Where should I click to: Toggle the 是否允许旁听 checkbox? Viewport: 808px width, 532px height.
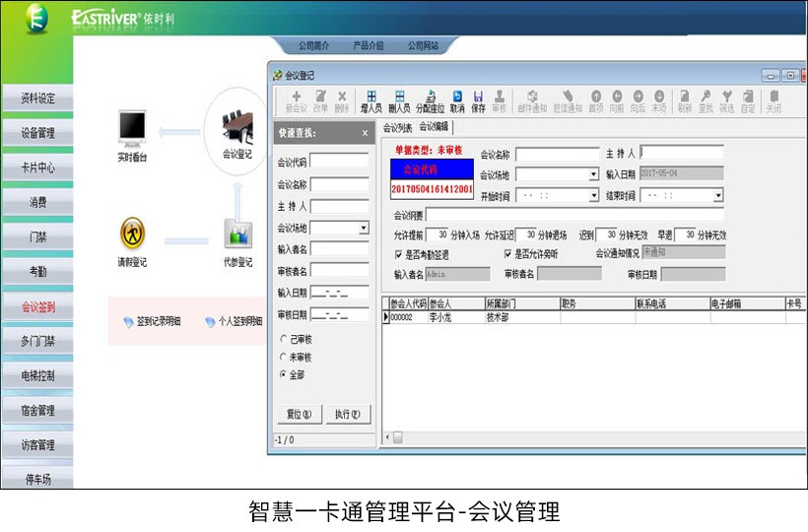(x=507, y=254)
